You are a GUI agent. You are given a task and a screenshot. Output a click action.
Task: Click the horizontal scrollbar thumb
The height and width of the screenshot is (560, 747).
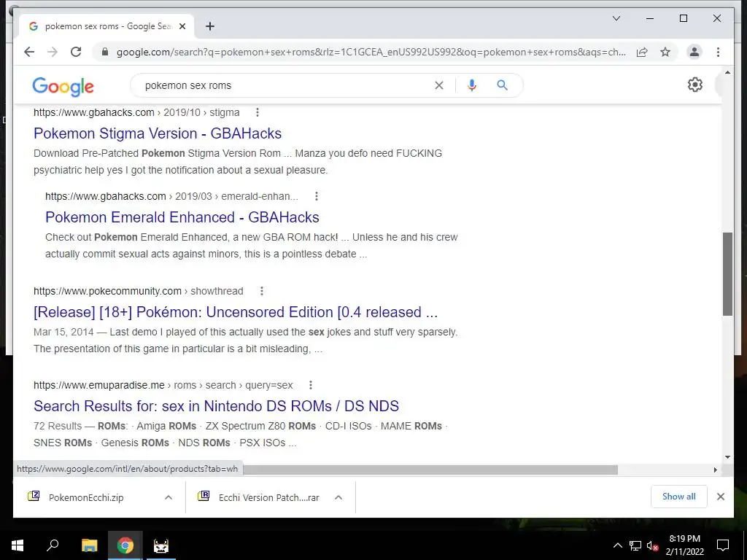click(x=430, y=470)
